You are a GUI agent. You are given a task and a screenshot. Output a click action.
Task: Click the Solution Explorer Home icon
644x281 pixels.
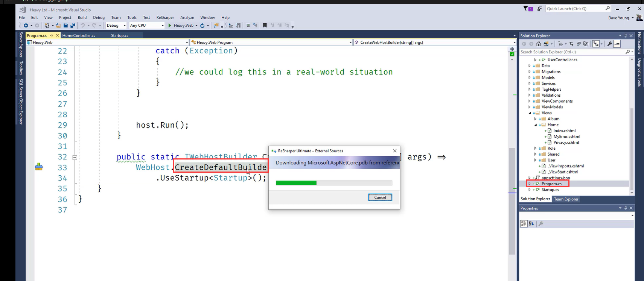pos(539,44)
